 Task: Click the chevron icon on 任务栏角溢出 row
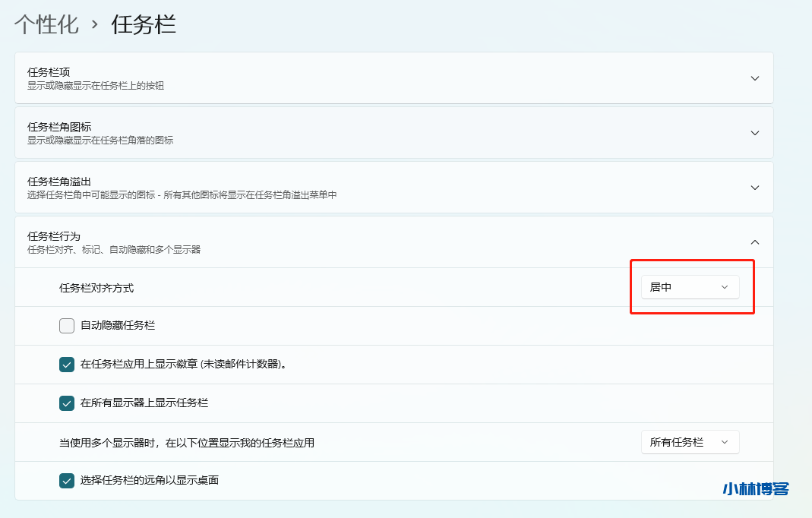tap(754, 188)
